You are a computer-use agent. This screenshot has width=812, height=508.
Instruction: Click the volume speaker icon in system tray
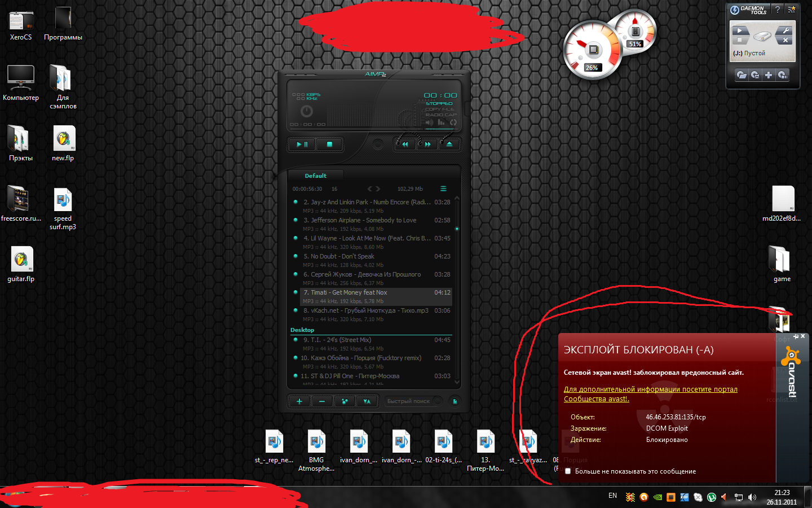pyautogui.click(x=752, y=497)
